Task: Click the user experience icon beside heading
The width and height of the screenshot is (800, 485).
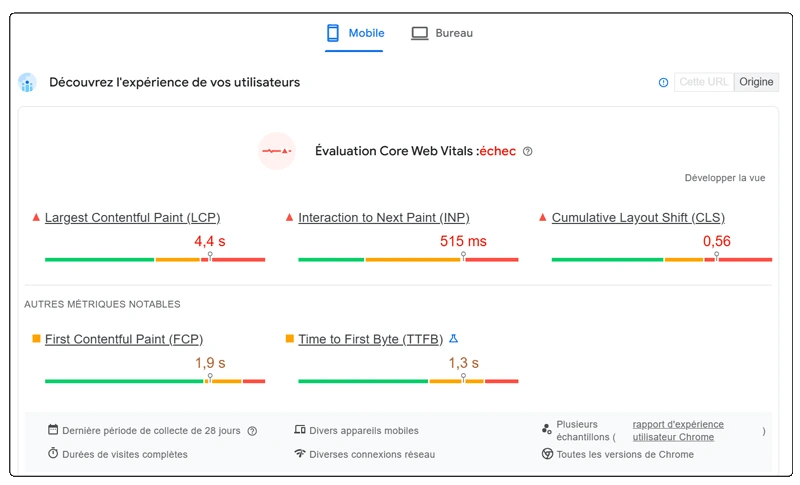Action: click(27, 83)
